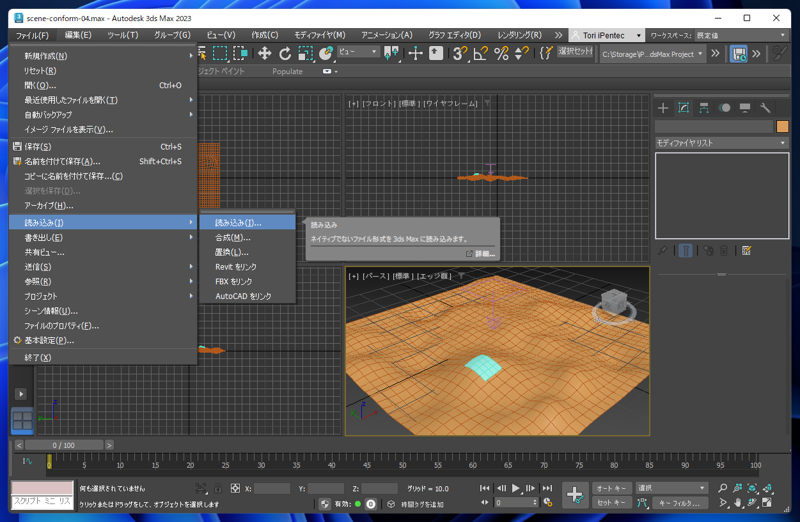Click the 選択セット named selection field
800x522 pixels.
click(x=576, y=52)
